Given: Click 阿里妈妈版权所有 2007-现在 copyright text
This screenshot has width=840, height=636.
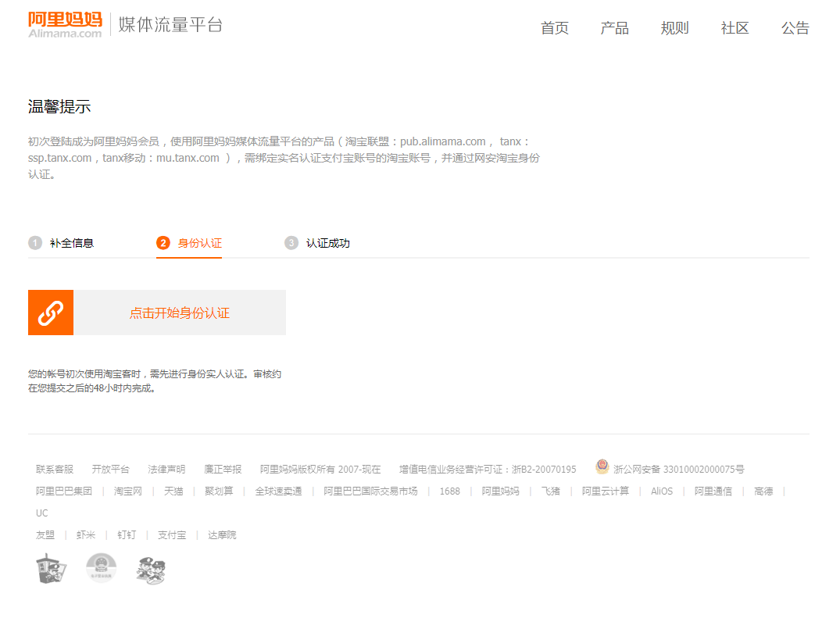Looking at the screenshot, I should [320, 470].
